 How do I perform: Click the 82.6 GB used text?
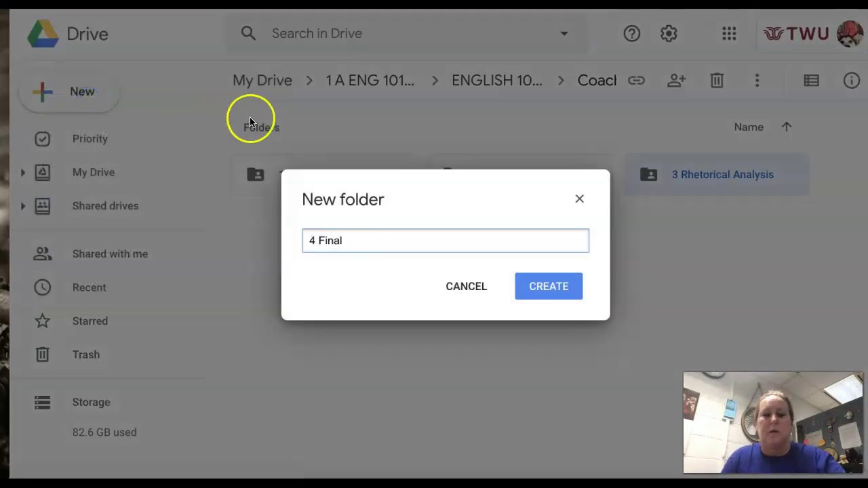point(104,432)
